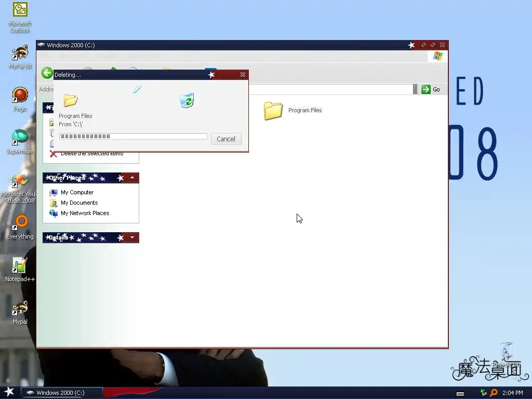Image resolution: width=532 pixels, height=399 pixels.
Task: Click the deletion progress bar
Action: (133, 137)
